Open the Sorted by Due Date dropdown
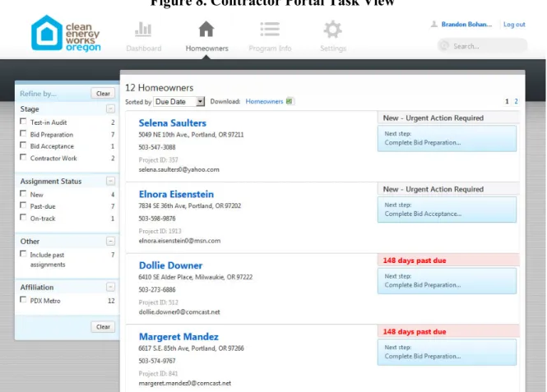 (179, 102)
